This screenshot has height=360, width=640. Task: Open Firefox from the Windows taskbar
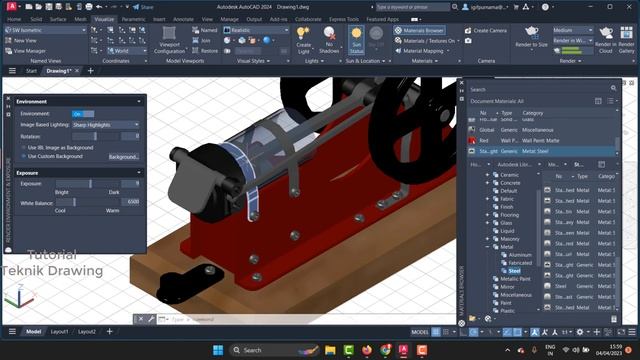(x=367, y=350)
